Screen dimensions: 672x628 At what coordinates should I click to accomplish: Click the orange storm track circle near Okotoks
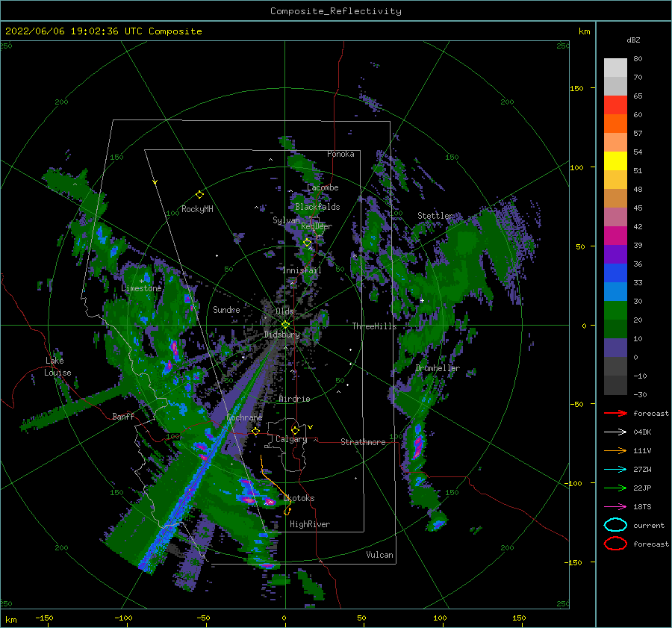click(x=287, y=511)
